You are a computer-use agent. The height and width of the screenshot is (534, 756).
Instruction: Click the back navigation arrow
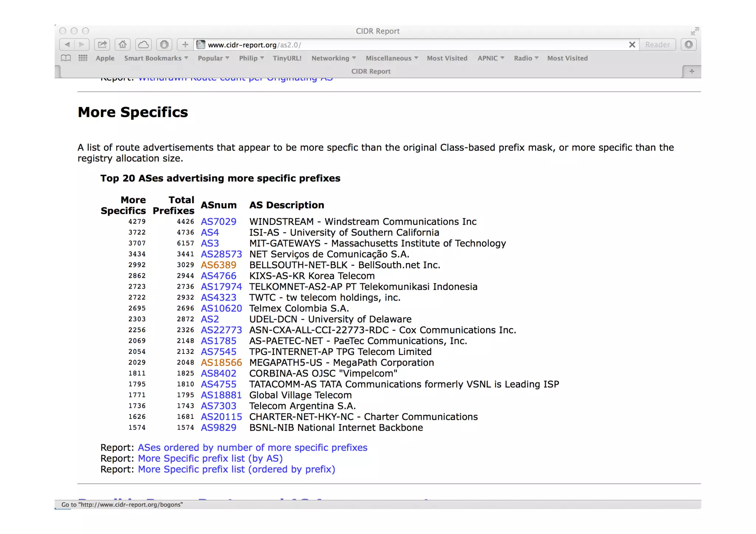(x=67, y=45)
